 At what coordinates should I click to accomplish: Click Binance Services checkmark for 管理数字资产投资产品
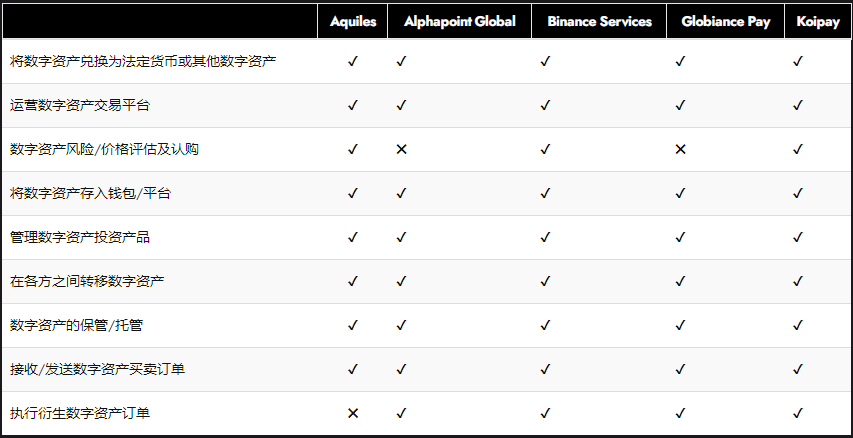[545, 237]
